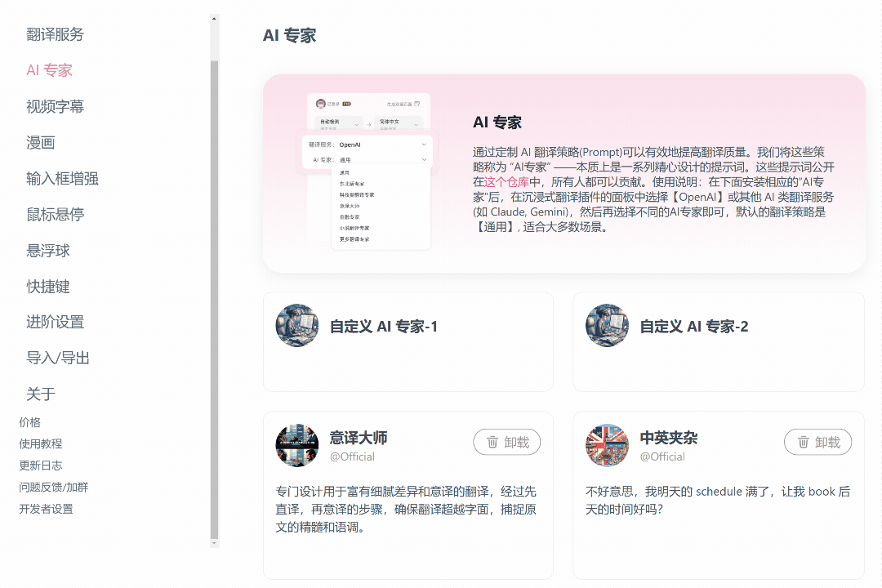Open the 更新日志 link
Screen dimensions: 882x588
41,465
